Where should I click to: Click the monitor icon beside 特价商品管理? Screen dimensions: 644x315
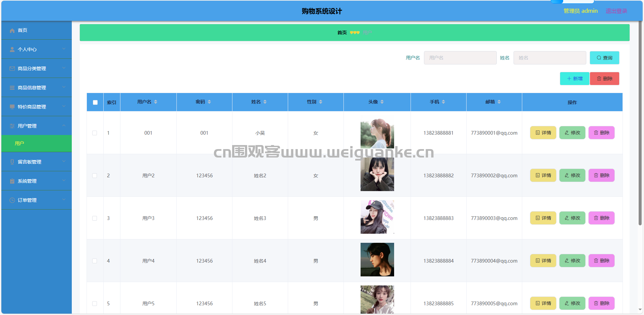click(x=12, y=107)
